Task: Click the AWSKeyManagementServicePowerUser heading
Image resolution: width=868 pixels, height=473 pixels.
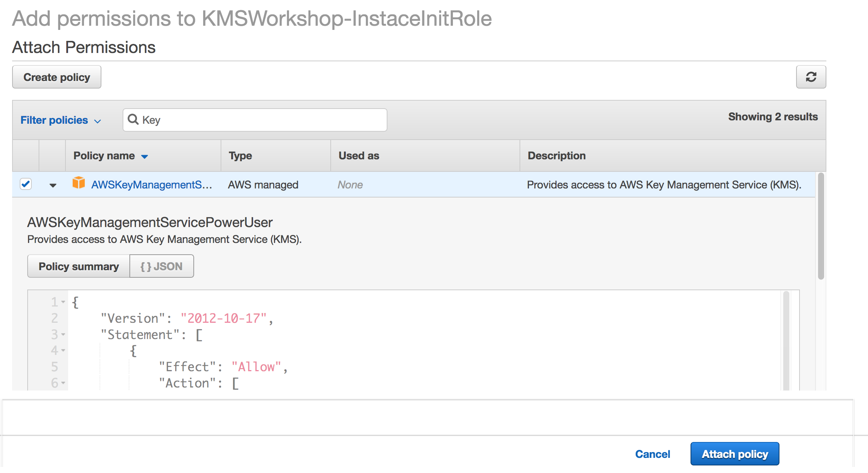Action: pos(150,222)
